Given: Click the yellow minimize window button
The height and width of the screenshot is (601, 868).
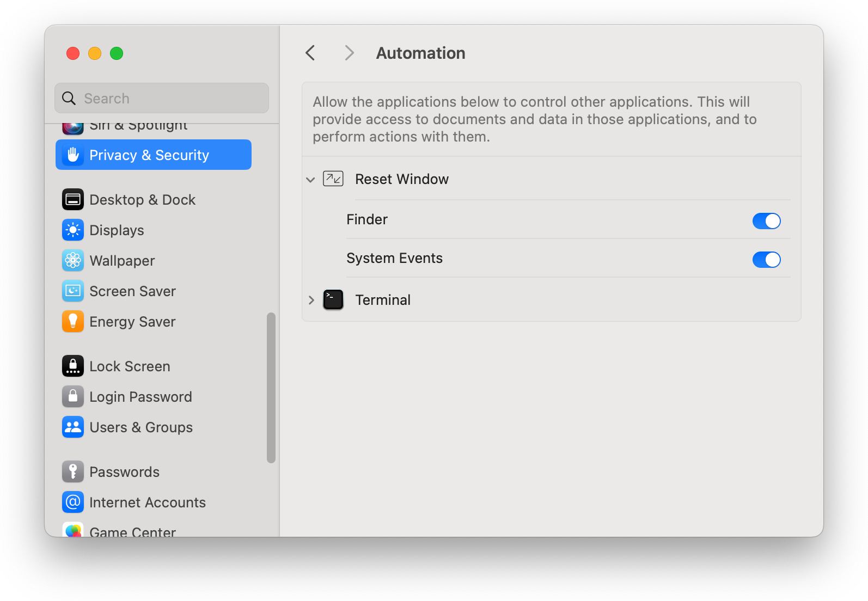Looking at the screenshot, I should [x=95, y=53].
